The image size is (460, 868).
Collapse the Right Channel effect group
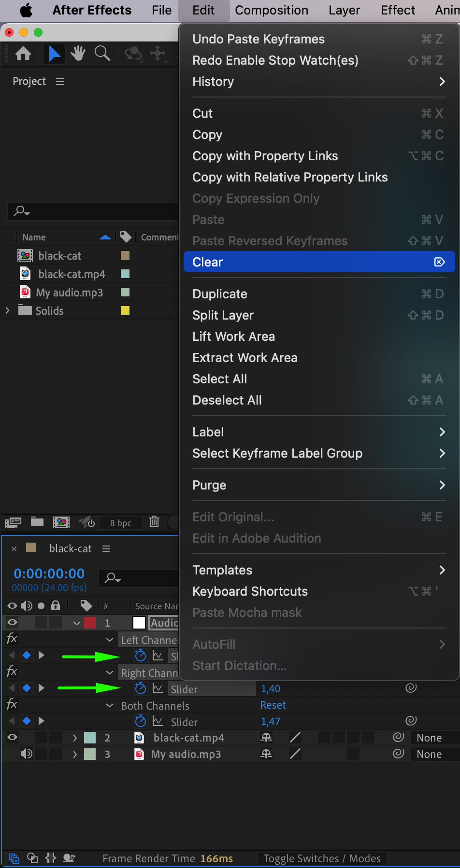click(110, 672)
